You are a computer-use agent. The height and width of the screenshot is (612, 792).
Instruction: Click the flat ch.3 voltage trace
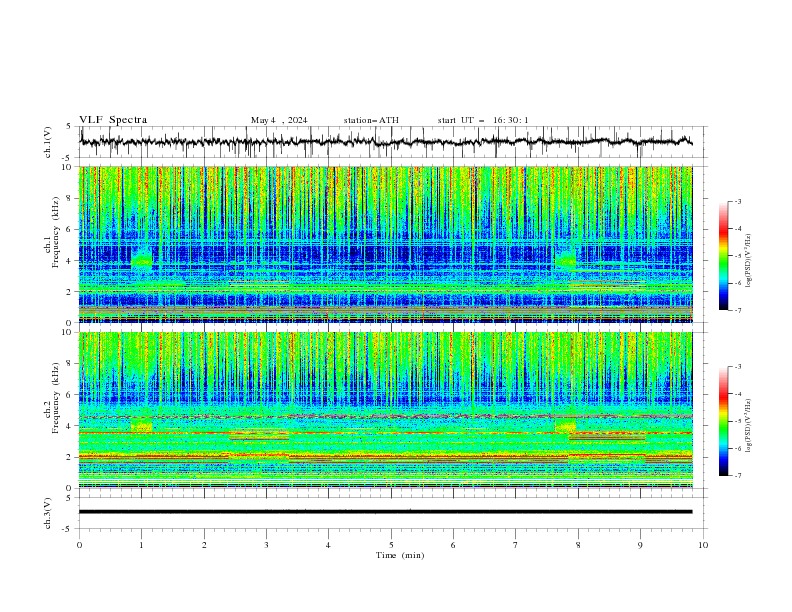[x=385, y=512]
